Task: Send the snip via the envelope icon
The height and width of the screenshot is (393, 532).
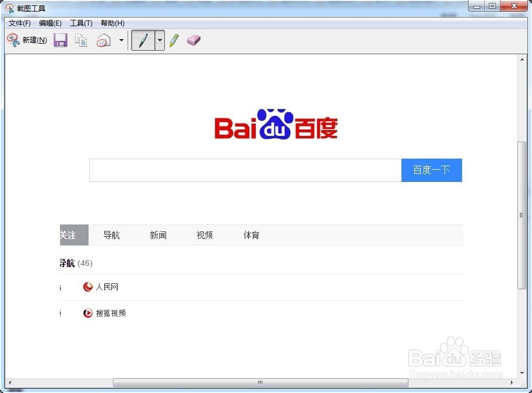Action: (104, 40)
